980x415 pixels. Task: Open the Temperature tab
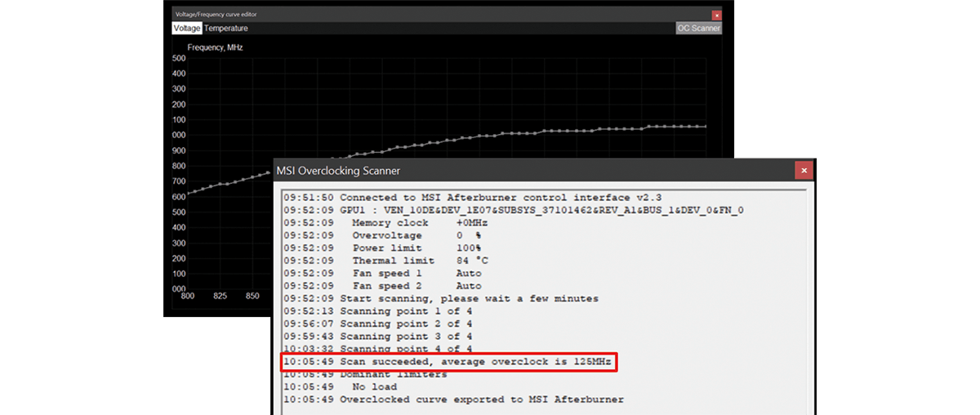[x=226, y=28]
